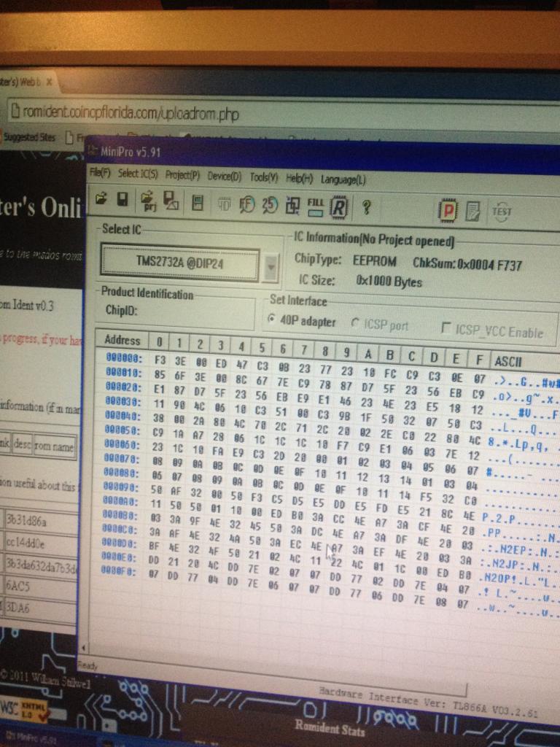
Task: Click the TEST toolbar icon
Action: pyautogui.click(x=502, y=212)
